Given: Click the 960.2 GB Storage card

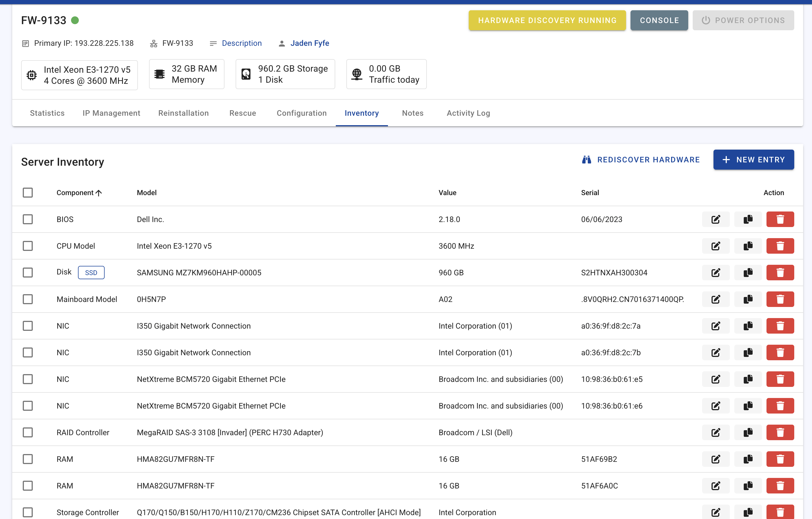Looking at the screenshot, I should [x=285, y=74].
